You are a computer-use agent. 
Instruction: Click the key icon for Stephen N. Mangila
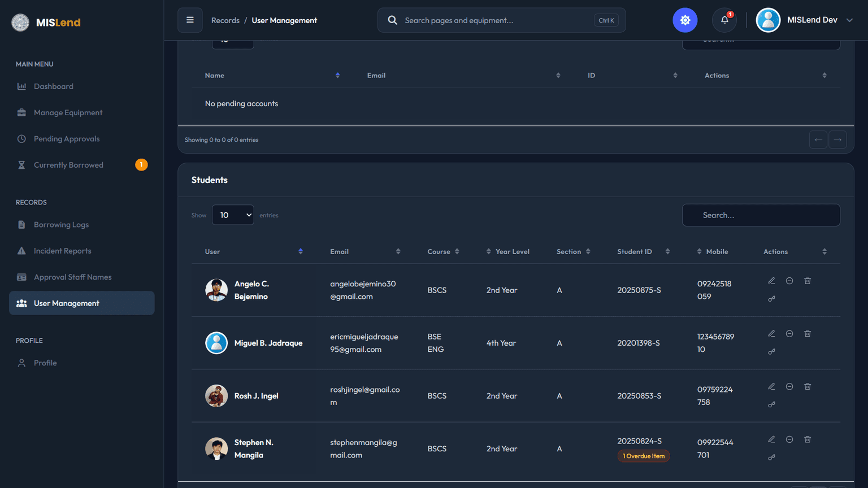771,457
